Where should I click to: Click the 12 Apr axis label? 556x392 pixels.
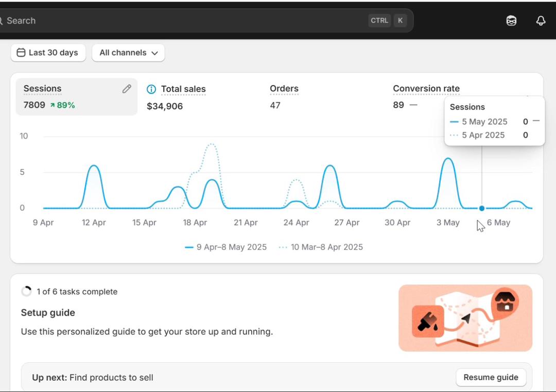tap(94, 223)
